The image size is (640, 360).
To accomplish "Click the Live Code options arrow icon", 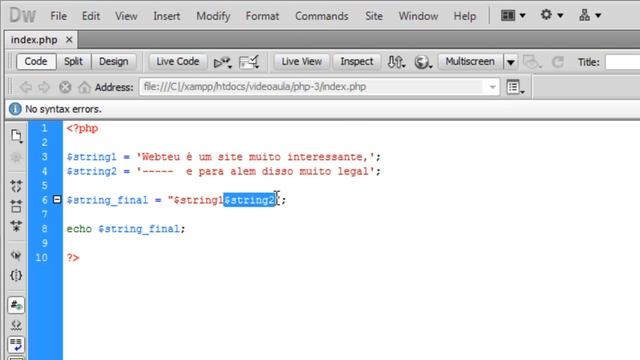I will [222, 62].
